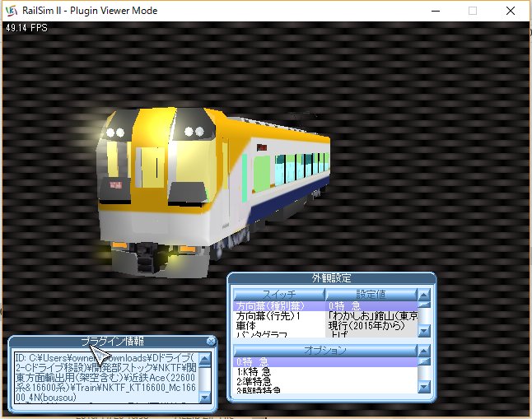
Task: Click the plugin ID path text box
Action: tap(106, 378)
